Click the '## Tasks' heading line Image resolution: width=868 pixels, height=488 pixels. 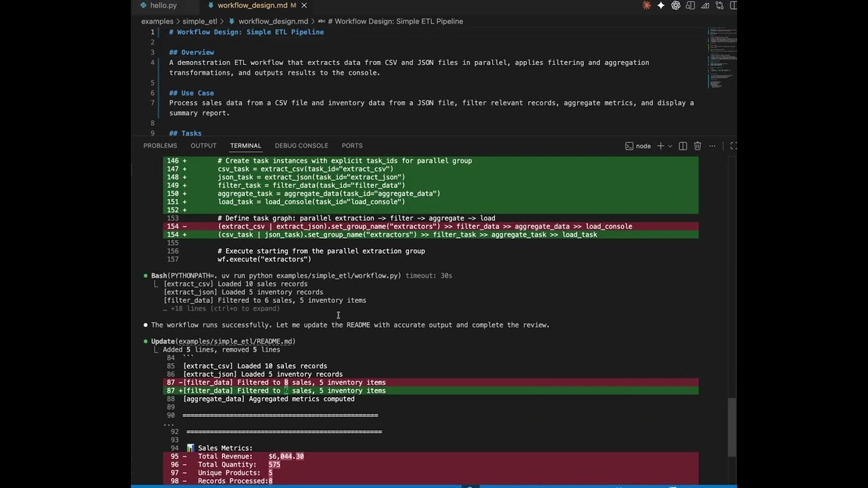pos(185,134)
